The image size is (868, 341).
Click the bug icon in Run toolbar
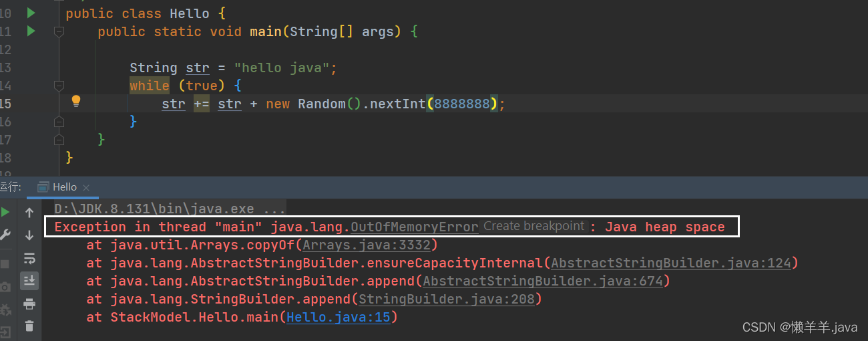click(5, 310)
